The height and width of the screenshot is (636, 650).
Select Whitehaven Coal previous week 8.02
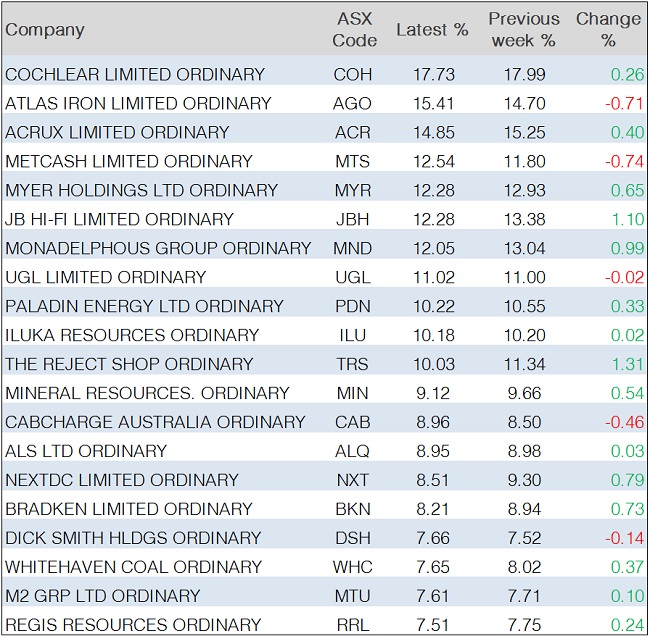coord(522,567)
